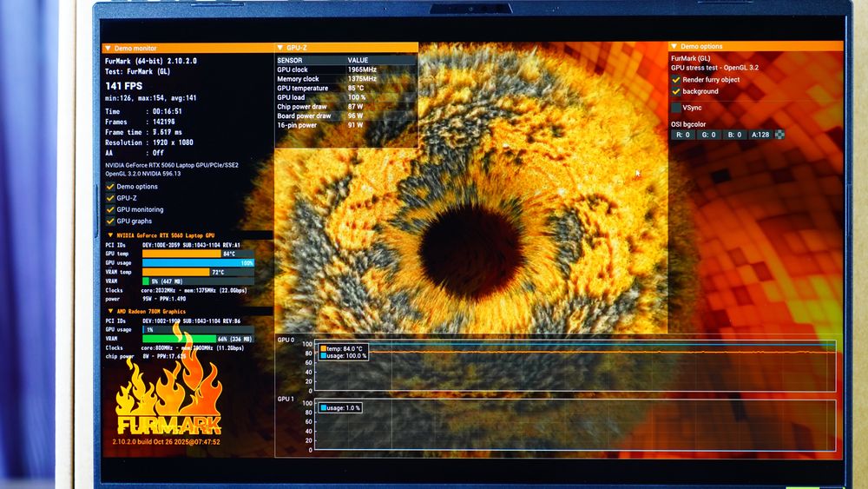
Task: Click the Frame time ms line
Action: point(143,132)
